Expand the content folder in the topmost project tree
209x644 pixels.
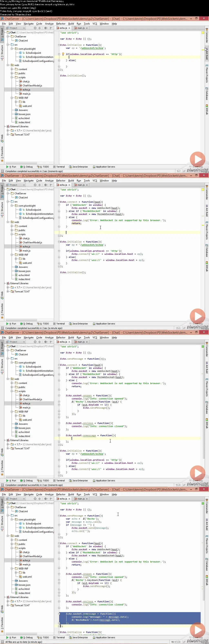coord(12,69)
